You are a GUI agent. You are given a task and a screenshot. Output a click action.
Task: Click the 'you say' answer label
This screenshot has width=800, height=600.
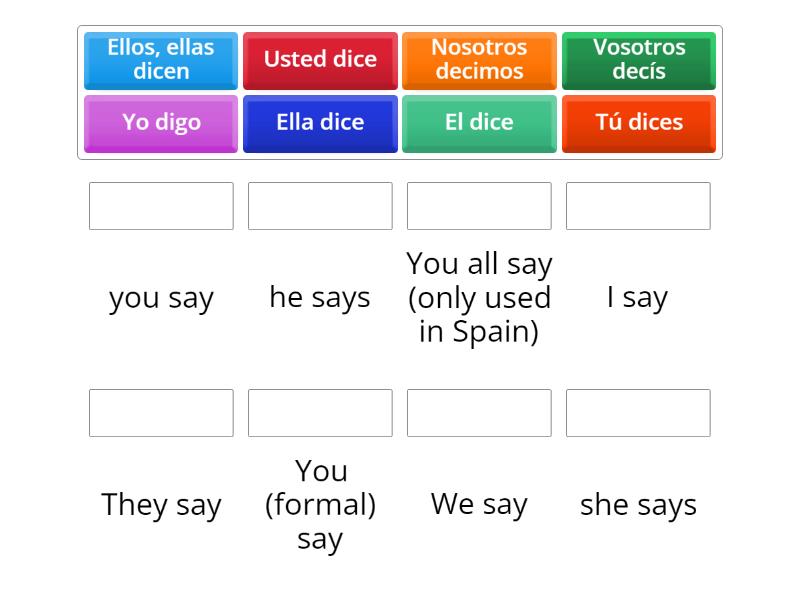161,296
